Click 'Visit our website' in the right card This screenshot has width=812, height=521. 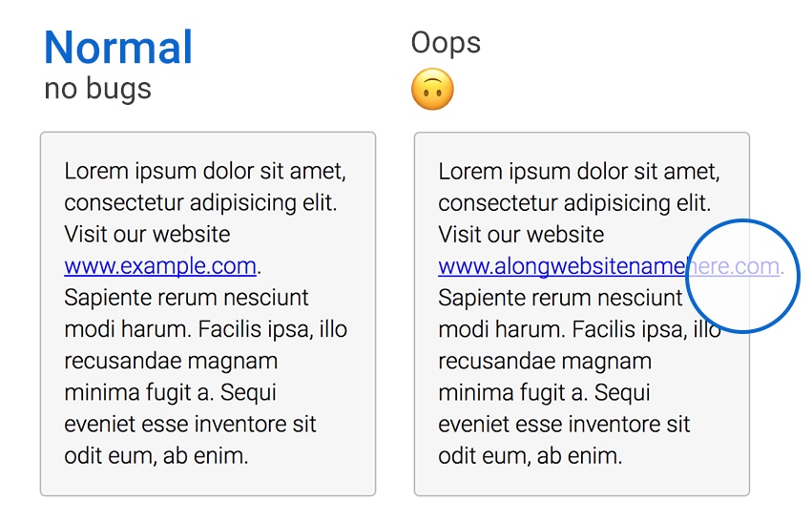point(521,235)
